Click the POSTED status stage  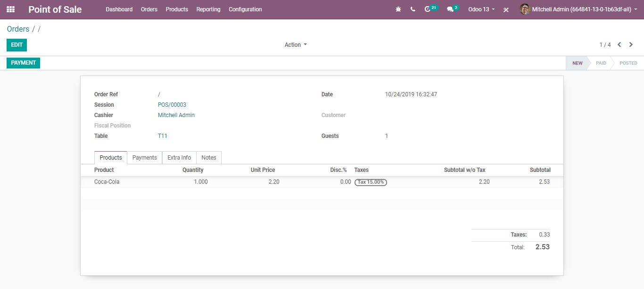point(628,63)
